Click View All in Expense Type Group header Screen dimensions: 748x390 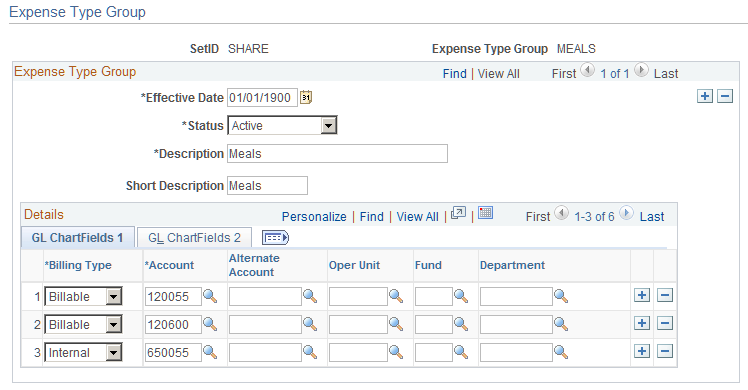(x=499, y=74)
